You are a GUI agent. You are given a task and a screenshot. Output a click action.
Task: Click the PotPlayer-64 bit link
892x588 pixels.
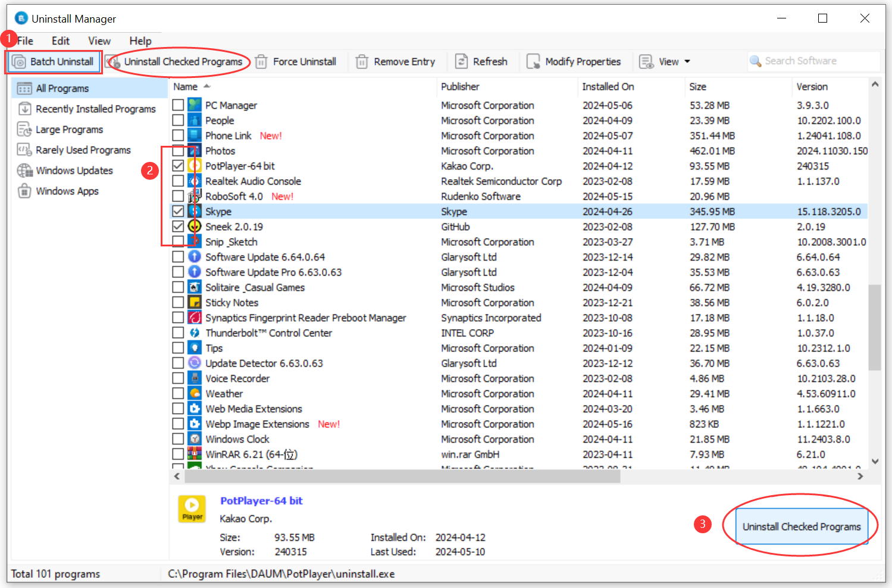coord(261,501)
